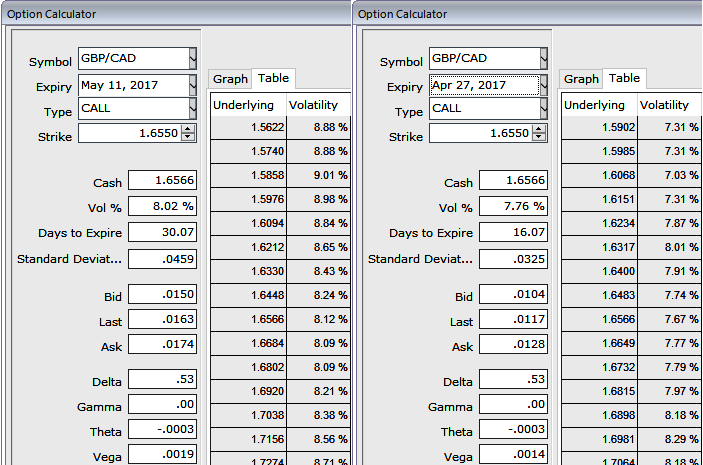Select underlying 1.6920 cell in left table

[248, 391]
